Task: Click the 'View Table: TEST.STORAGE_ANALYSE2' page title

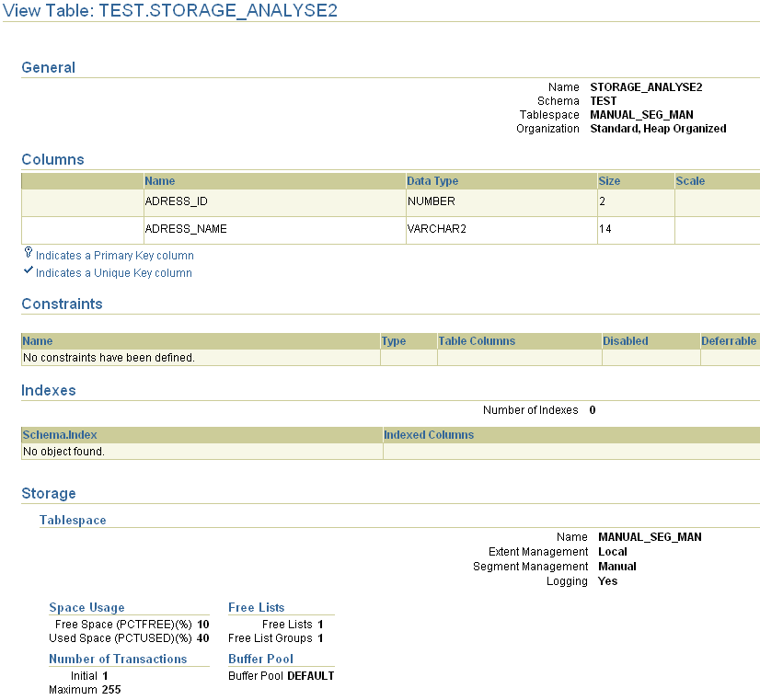Action: [170, 11]
